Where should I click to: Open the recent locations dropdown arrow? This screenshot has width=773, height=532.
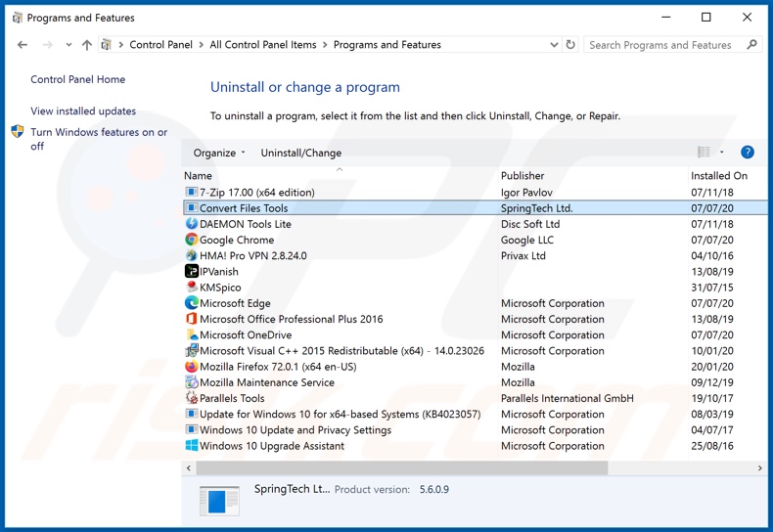click(68, 45)
